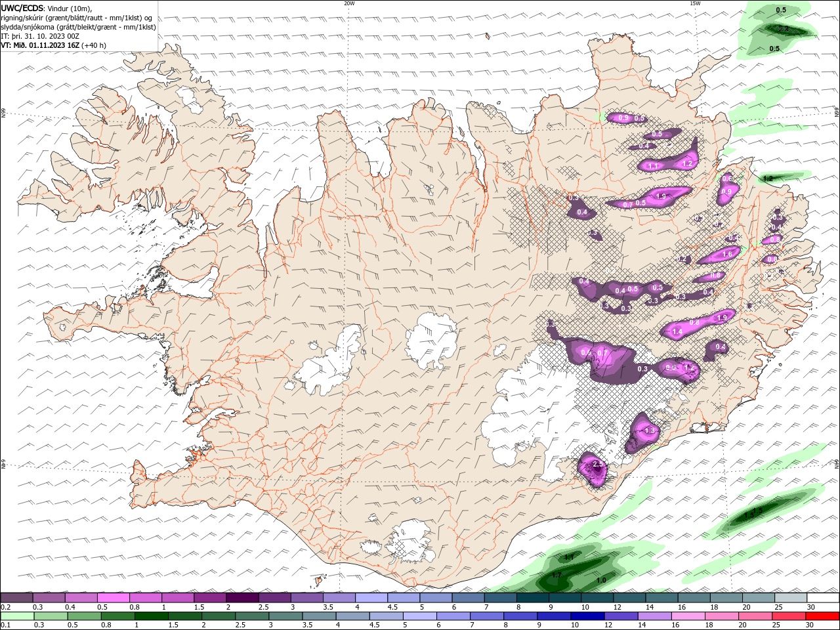Select bright pink swatch between 0.5 and 0.8 on upper scale

click(x=114, y=598)
